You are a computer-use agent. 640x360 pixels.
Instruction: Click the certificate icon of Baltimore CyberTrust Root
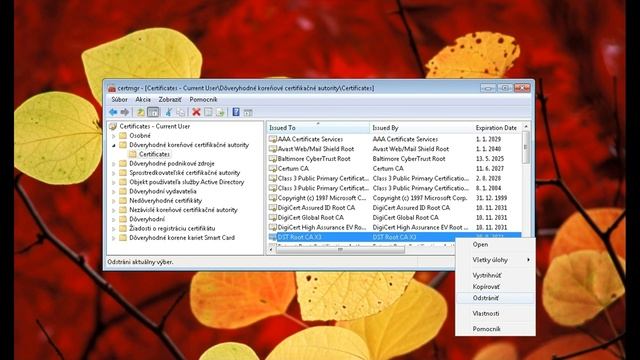(x=273, y=159)
